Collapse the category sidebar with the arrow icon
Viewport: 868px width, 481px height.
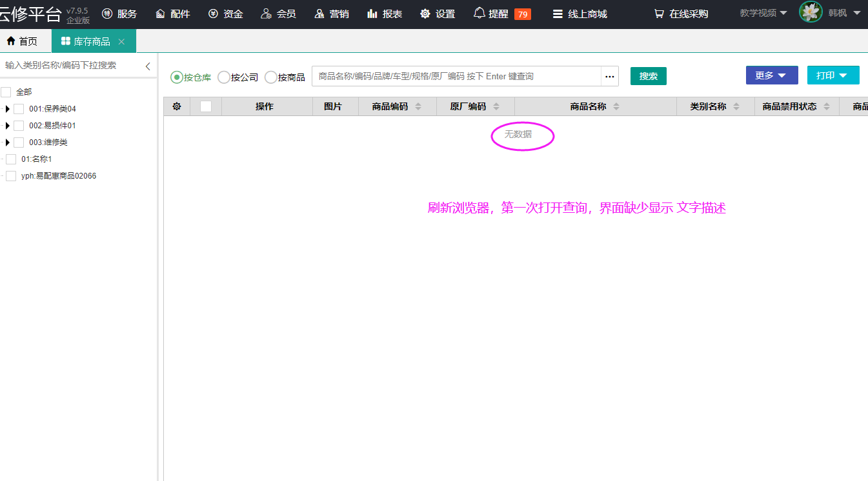tap(148, 66)
